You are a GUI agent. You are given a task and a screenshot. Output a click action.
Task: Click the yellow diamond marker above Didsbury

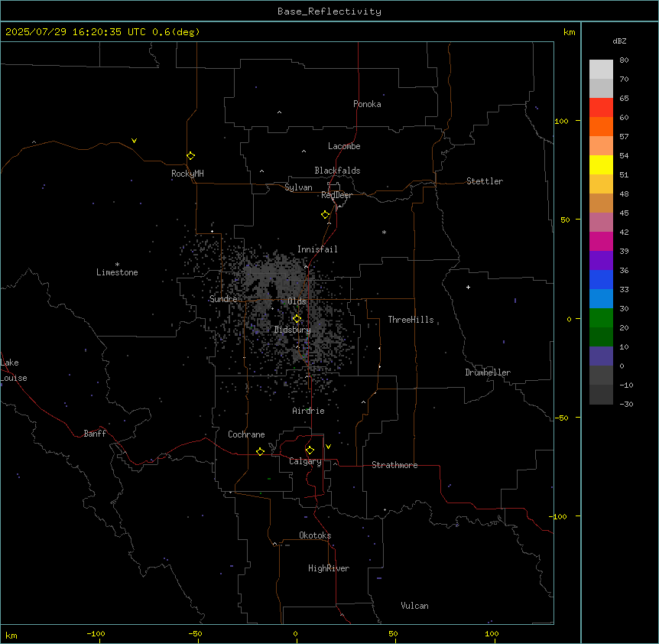pyautogui.click(x=297, y=319)
